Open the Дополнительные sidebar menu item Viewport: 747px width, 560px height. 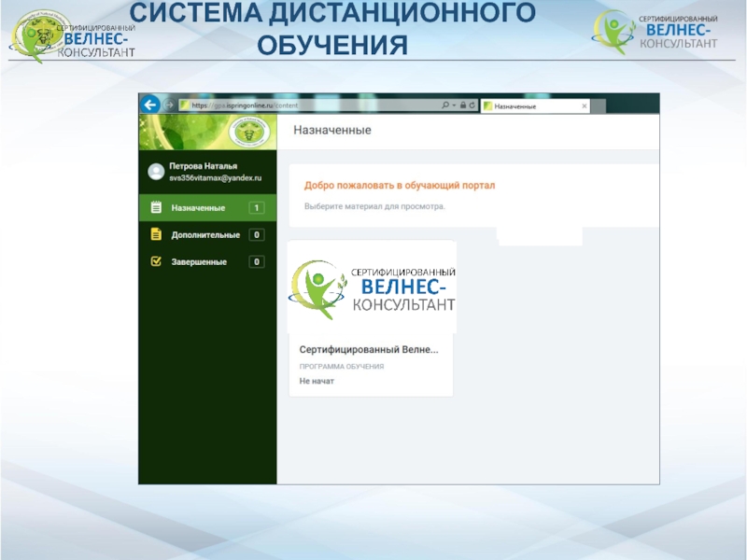click(207, 235)
